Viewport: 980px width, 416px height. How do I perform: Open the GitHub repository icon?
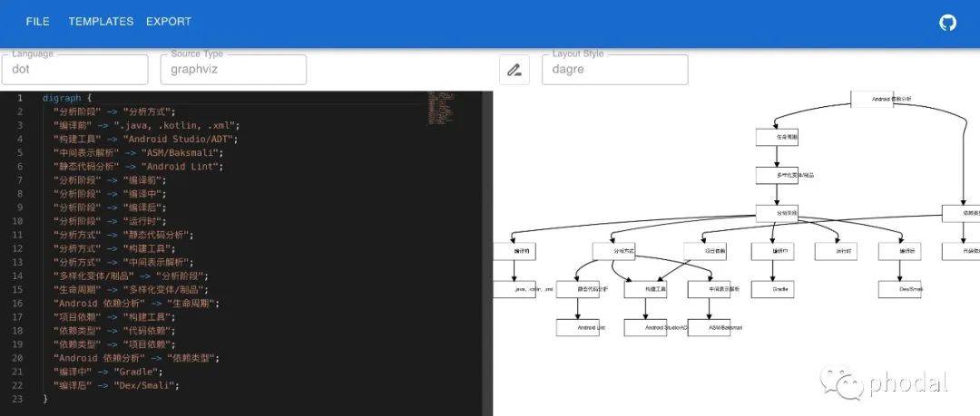pos(947,23)
